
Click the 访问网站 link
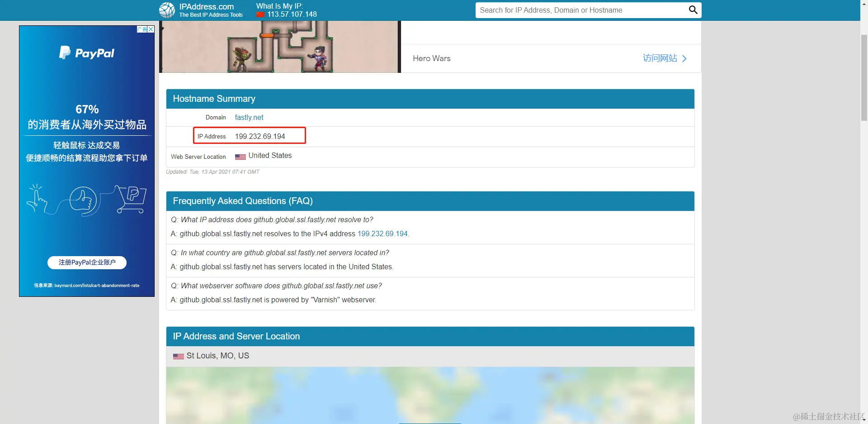(660, 58)
